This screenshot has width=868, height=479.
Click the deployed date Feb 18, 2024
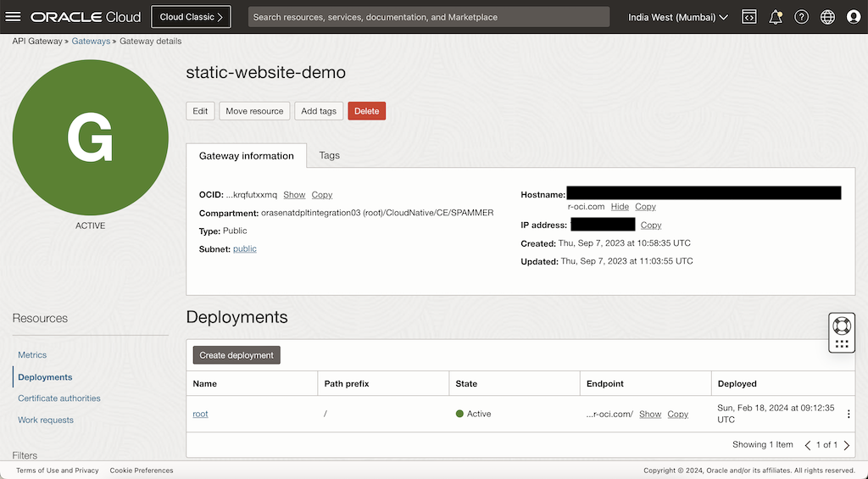point(776,413)
